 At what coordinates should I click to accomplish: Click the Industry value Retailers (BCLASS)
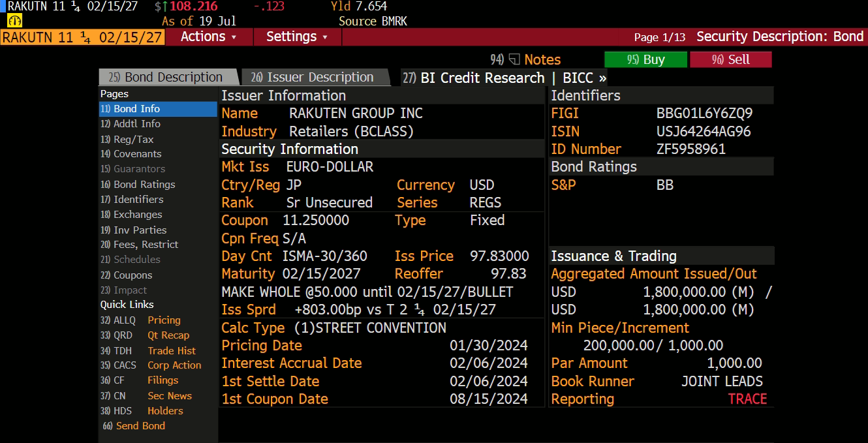pyautogui.click(x=351, y=131)
